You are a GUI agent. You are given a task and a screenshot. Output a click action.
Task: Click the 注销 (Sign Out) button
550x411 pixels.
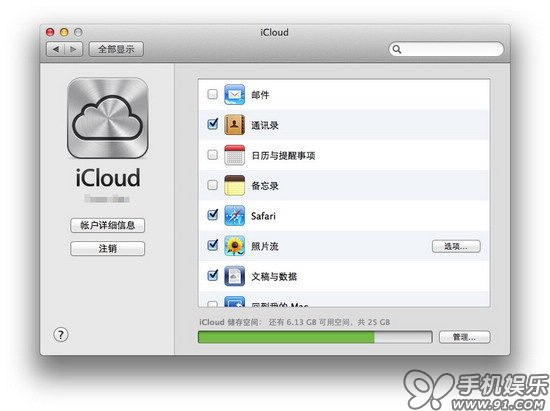click(x=107, y=249)
